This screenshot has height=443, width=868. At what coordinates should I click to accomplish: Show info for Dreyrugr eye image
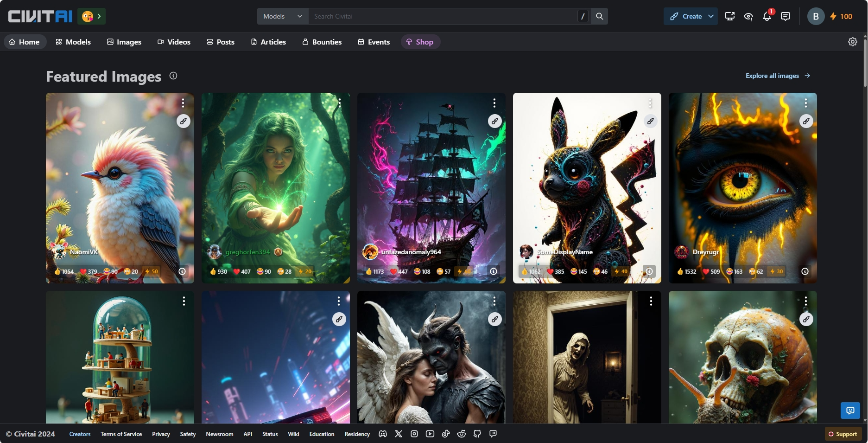click(805, 271)
